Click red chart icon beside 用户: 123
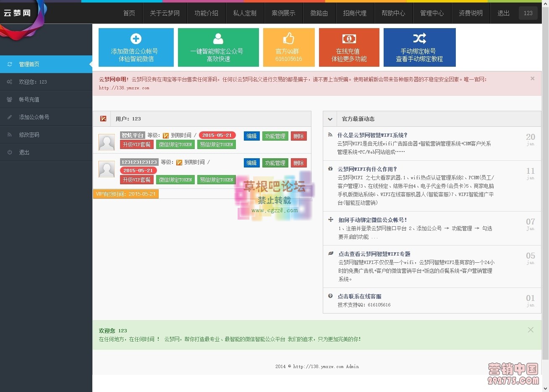The image size is (549, 392). coord(103,119)
